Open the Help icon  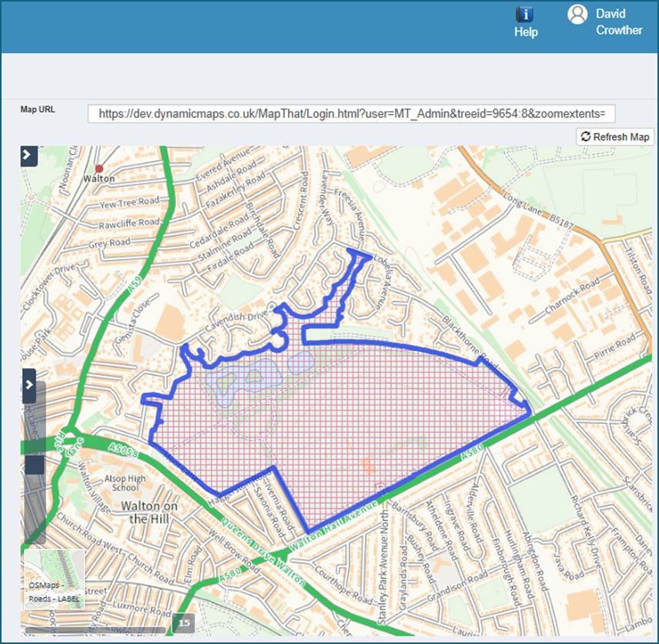[524, 15]
